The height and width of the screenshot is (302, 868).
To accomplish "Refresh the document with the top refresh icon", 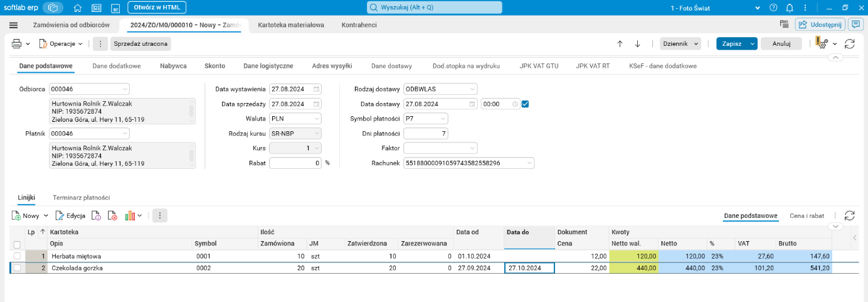I will pyautogui.click(x=850, y=44).
